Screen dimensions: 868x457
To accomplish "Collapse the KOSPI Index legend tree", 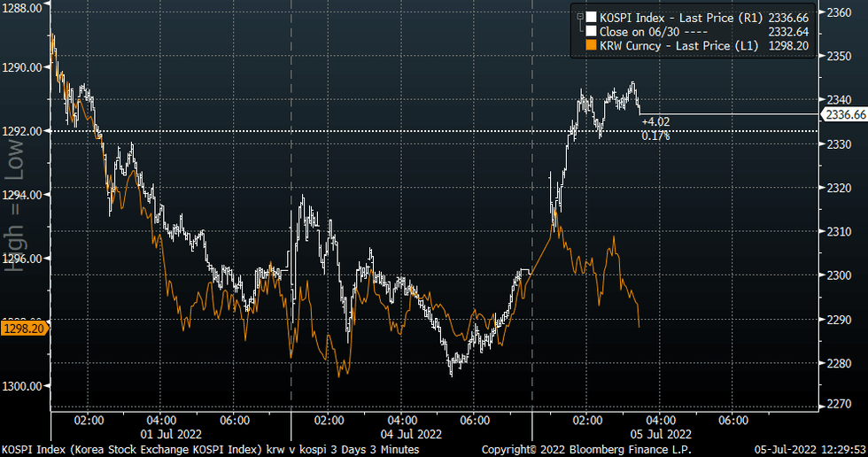I will point(579,17).
